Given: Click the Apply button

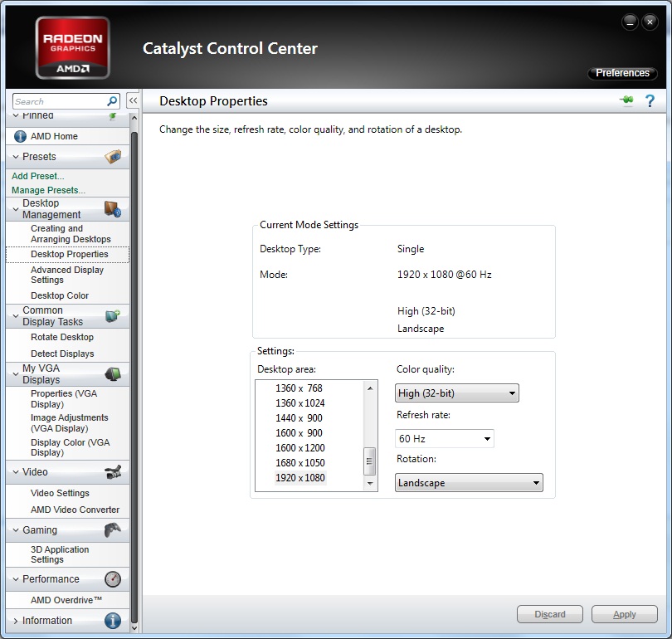Looking at the screenshot, I should pos(624,614).
